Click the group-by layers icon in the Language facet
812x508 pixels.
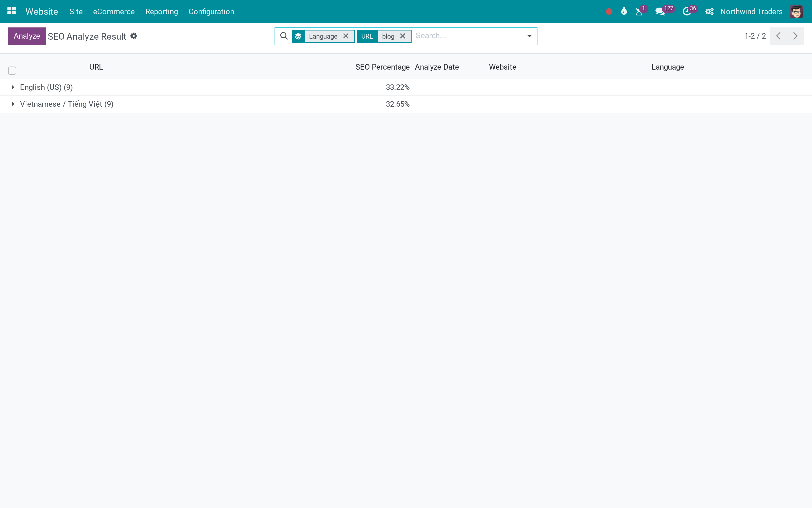[x=298, y=36]
